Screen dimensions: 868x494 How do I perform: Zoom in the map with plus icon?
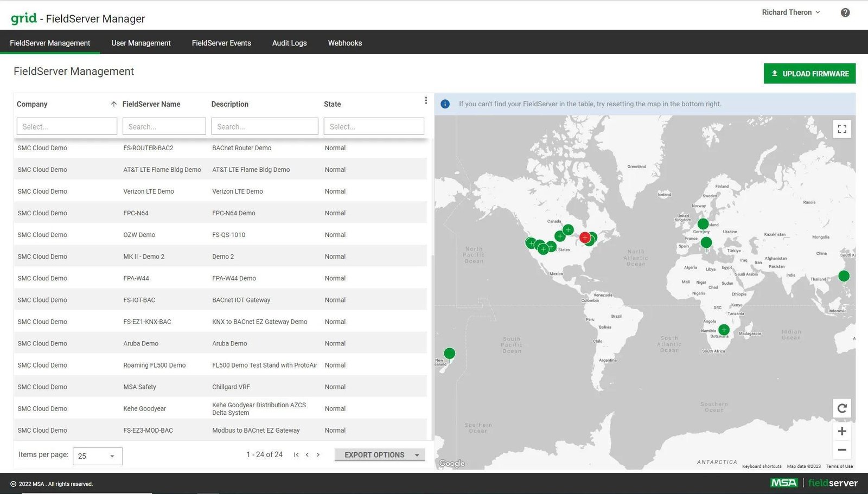tap(842, 431)
